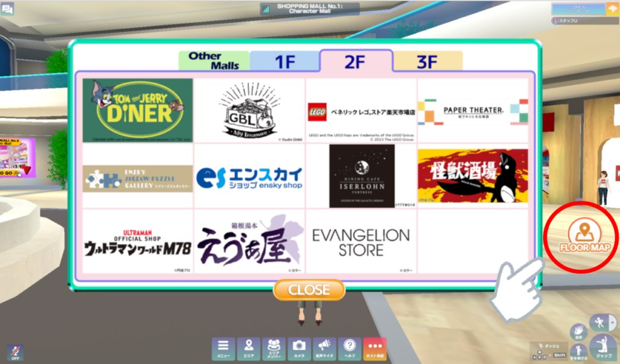Click the SHOPPING MALL No.1 Character Mall title
Viewport: 620px width, 364px height.
click(x=309, y=8)
